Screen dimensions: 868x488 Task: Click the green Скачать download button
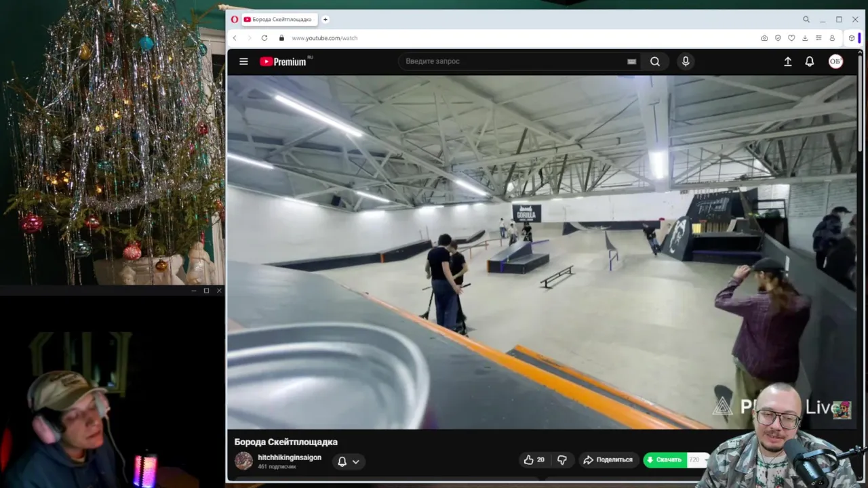[665, 460]
